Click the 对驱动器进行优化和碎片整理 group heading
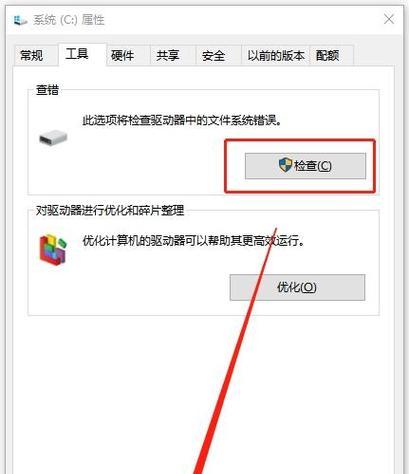Screen dimensions: 409x474 pyautogui.click(x=110, y=211)
